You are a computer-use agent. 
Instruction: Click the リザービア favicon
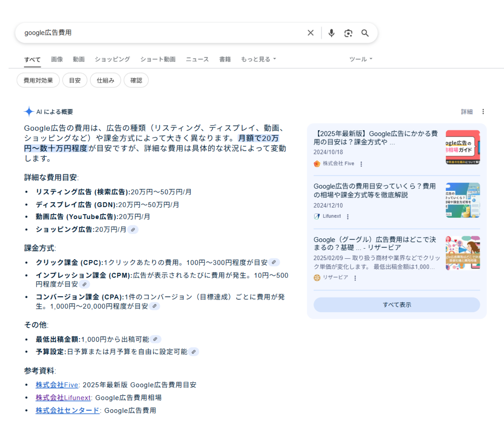pos(317,278)
